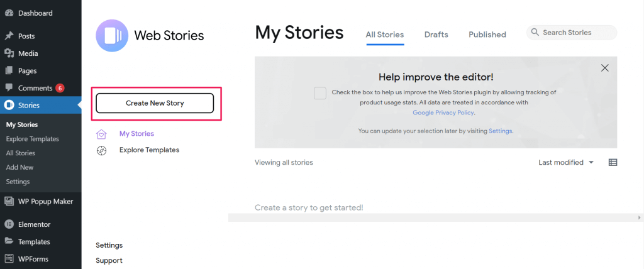Image resolution: width=644 pixels, height=269 pixels.
Task: Click the Pages icon in the sidebar
Action: pyautogui.click(x=9, y=70)
